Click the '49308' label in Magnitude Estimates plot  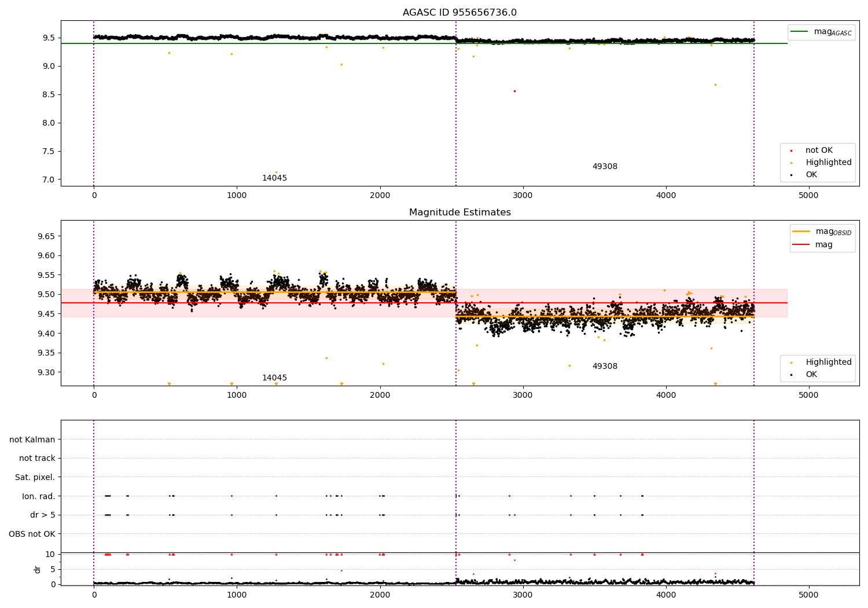pyautogui.click(x=605, y=367)
